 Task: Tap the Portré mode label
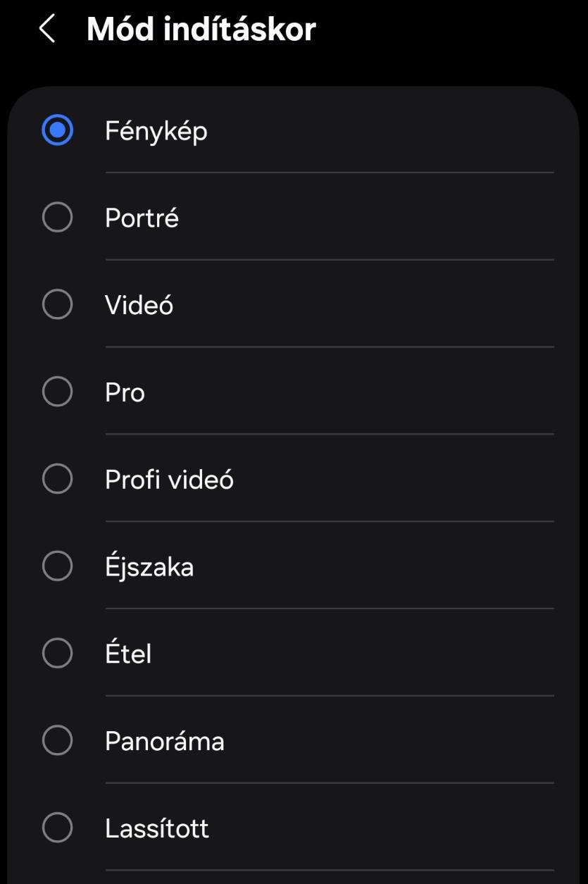point(142,218)
